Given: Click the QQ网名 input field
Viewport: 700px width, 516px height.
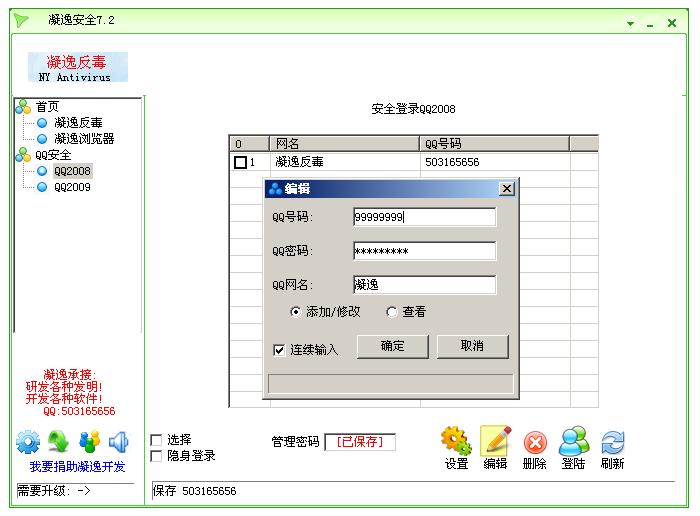Looking at the screenshot, I should (x=424, y=285).
